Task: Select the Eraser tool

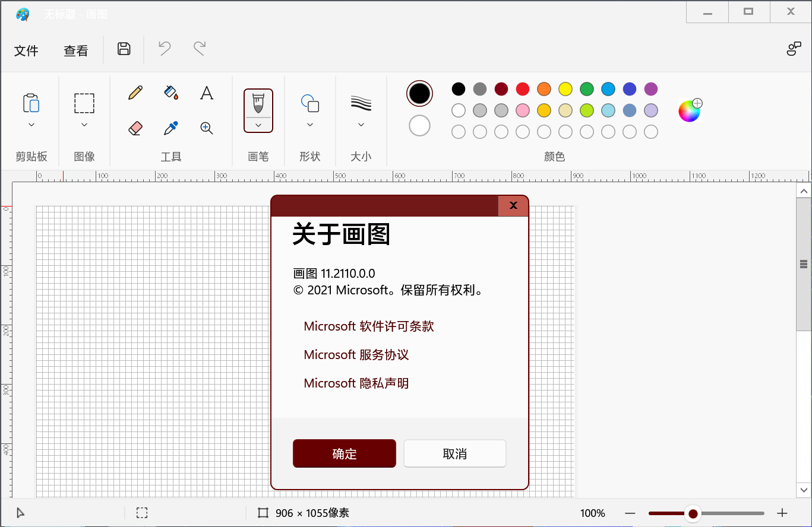Action: [135, 128]
